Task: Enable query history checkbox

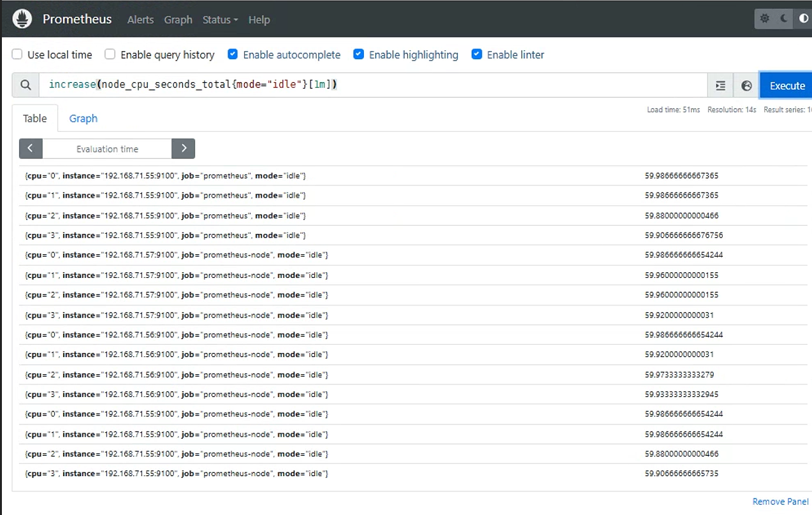Action: tap(110, 55)
